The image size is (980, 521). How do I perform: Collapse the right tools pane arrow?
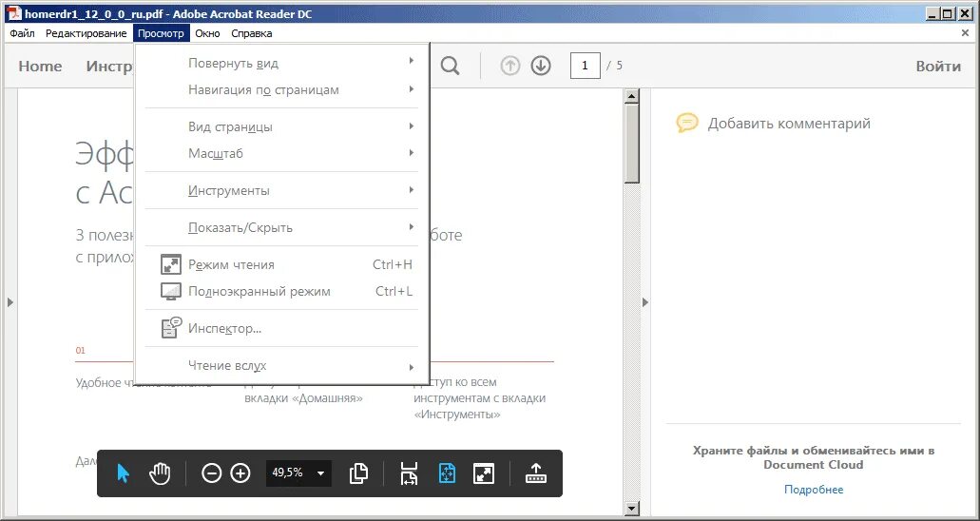645,302
